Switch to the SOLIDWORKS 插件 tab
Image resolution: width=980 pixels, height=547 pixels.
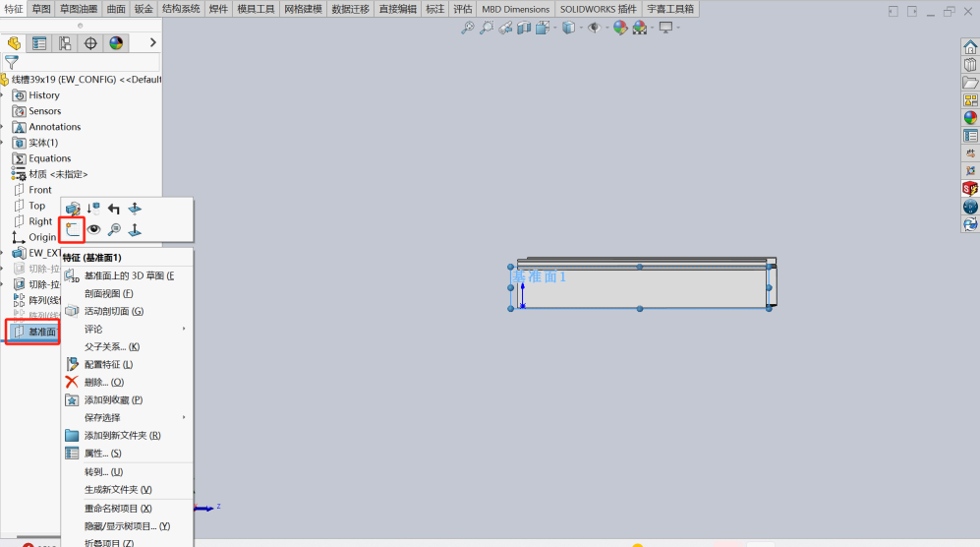[x=599, y=9]
